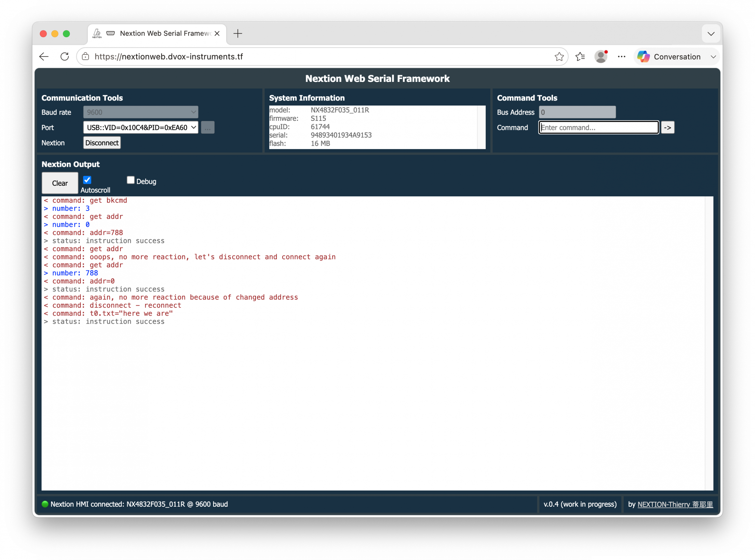Click the System Information scrollbar

[481, 127]
